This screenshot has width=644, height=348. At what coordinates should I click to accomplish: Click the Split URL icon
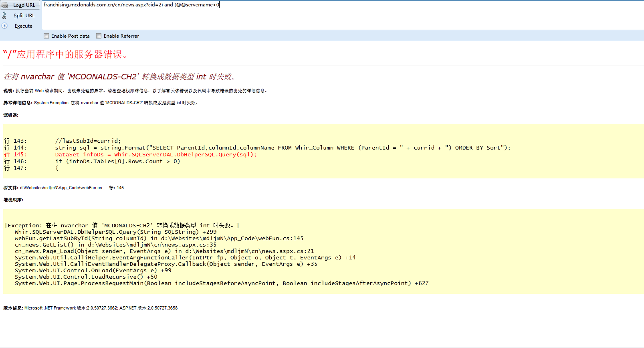[x=4, y=16]
